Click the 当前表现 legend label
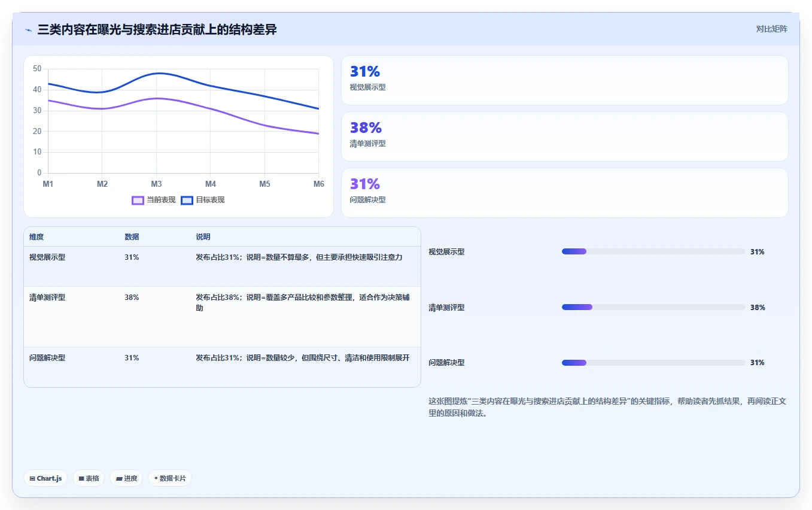 tap(161, 200)
